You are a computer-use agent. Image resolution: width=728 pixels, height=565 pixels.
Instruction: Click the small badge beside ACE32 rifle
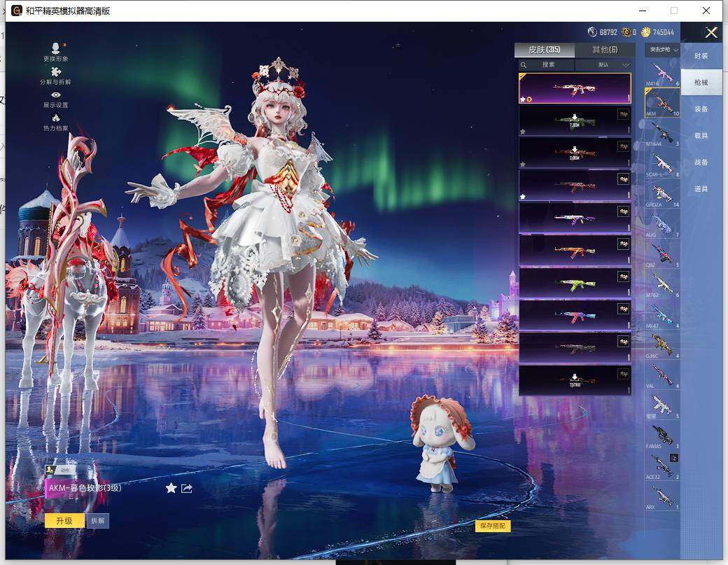pos(673,458)
